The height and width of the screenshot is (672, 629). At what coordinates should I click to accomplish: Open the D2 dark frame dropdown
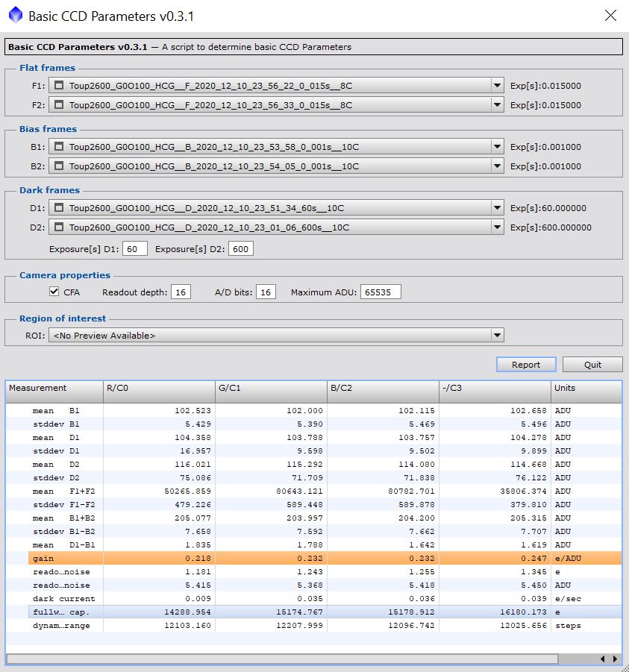(497, 227)
